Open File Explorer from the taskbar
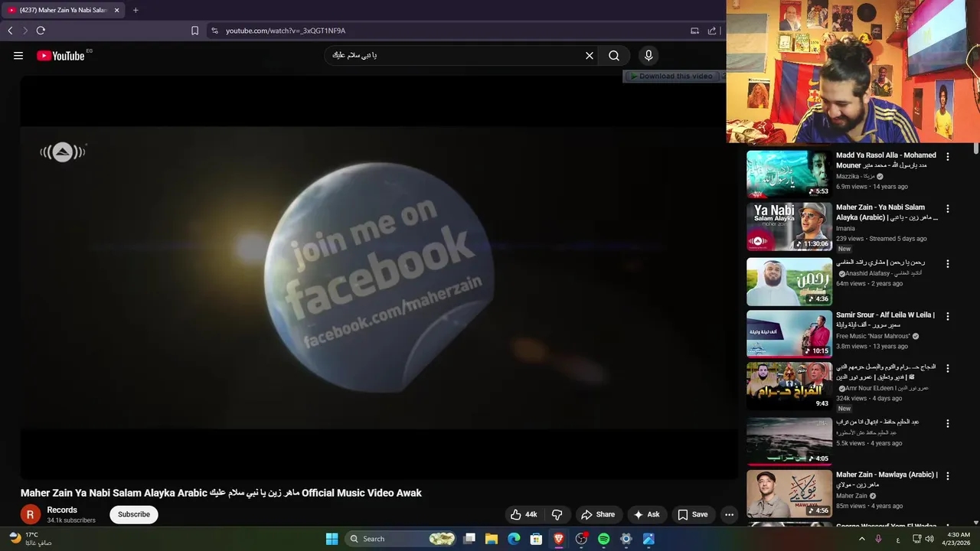The width and height of the screenshot is (980, 551). (x=492, y=539)
